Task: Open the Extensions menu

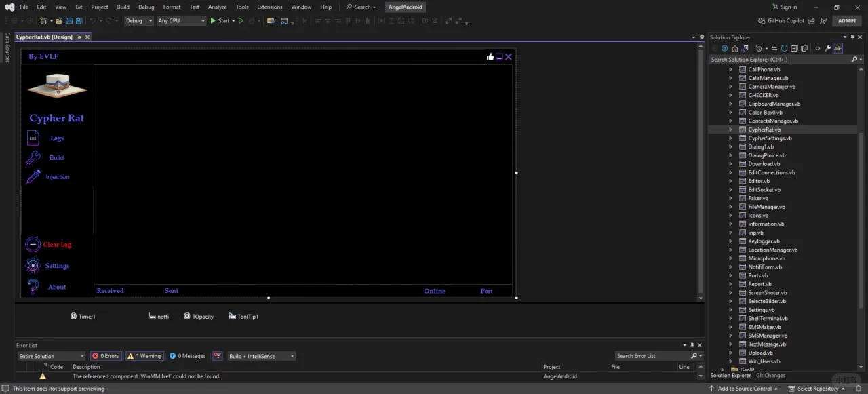Action: tap(269, 7)
